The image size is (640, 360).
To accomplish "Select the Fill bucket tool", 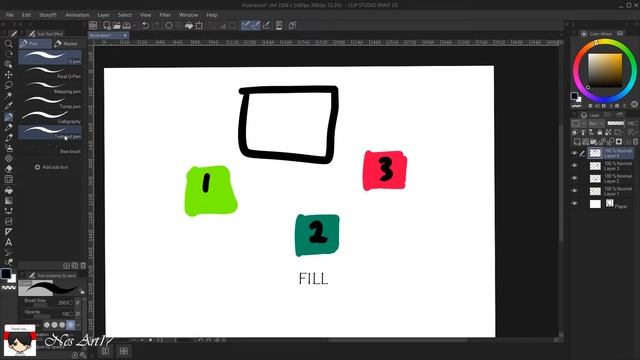I will (x=8, y=190).
